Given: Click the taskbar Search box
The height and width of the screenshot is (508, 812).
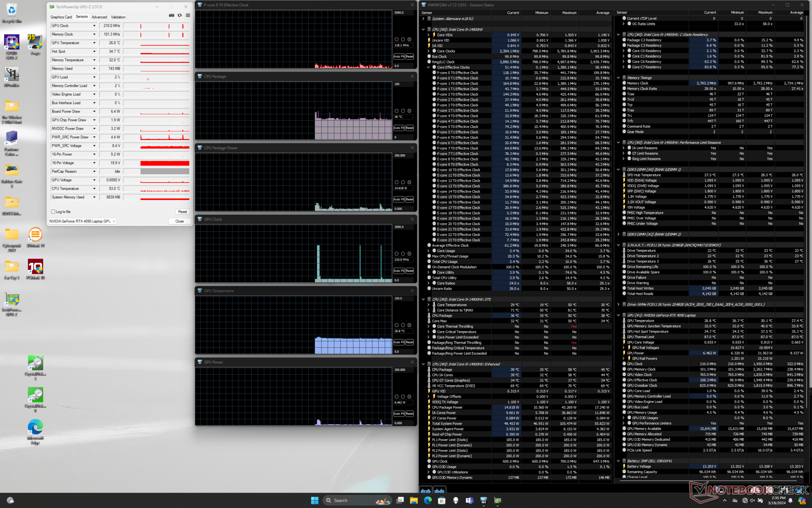Looking at the screenshot, I should 358,500.
